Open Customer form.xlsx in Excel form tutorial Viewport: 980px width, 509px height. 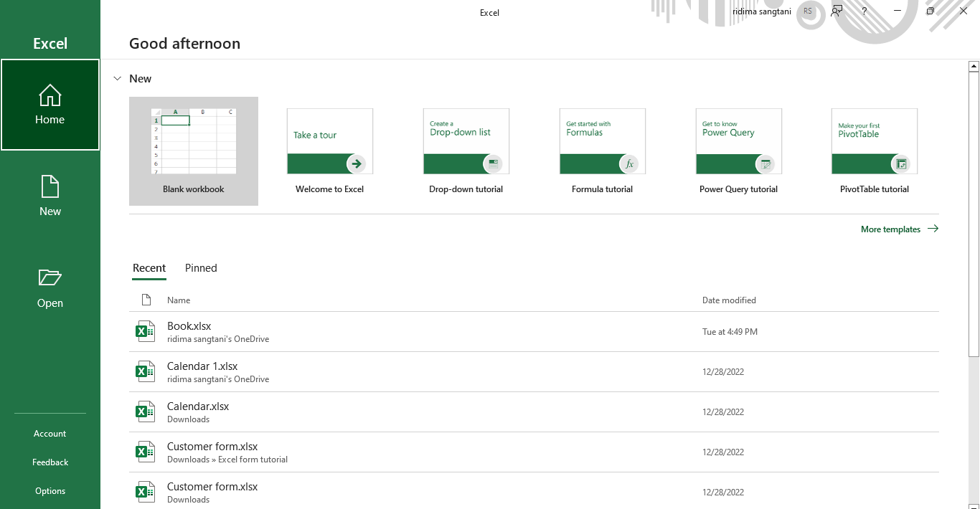tap(534, 452)
